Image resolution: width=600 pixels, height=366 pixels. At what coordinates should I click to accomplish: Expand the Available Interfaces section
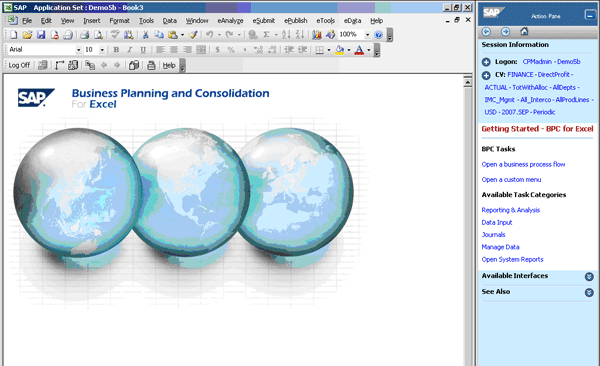point(589,276)
